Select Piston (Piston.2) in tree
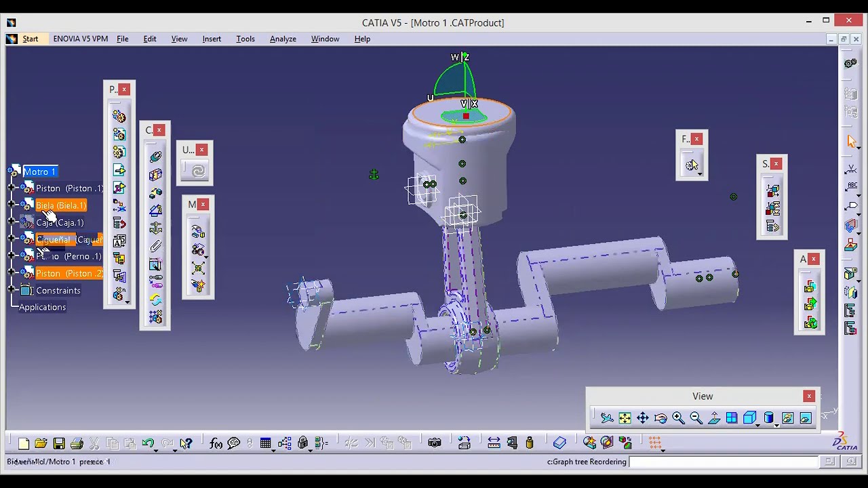The image size is (868, 488). point(69,273)
